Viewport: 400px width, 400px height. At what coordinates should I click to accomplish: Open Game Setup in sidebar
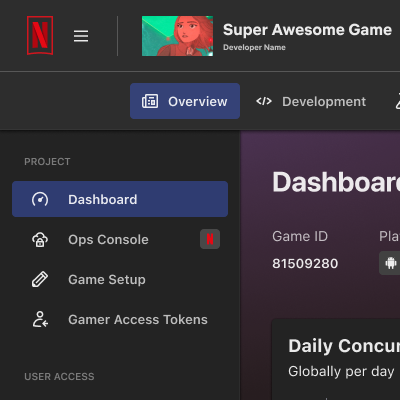pyautogui.click(x=120, y=279)
